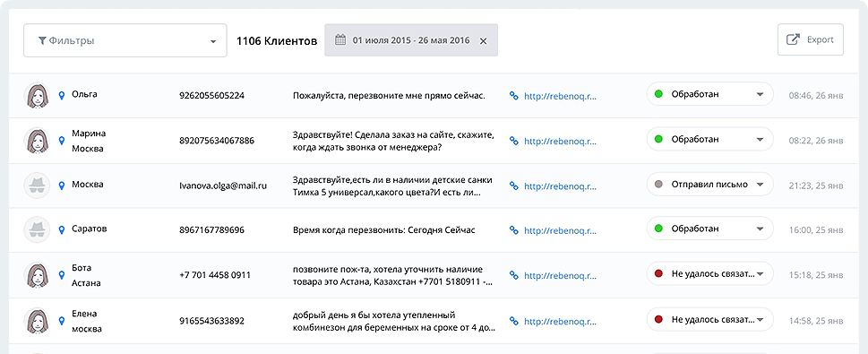
Task: Click timestamp 16:00, 25 янв
Action: tap(816, 229)
